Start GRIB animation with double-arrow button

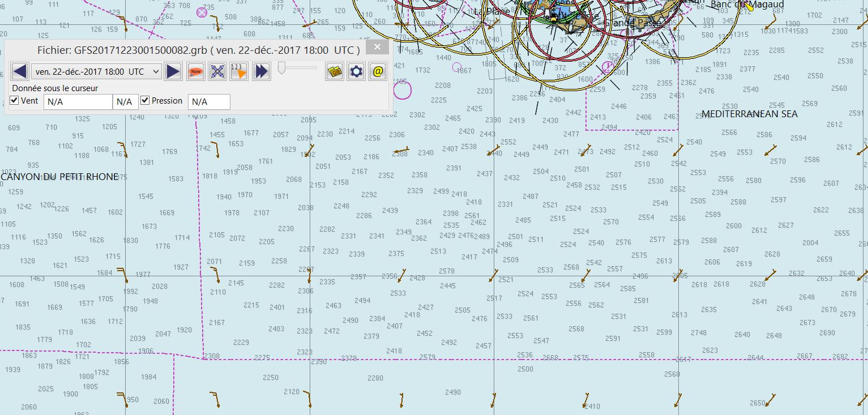[261, 71]
